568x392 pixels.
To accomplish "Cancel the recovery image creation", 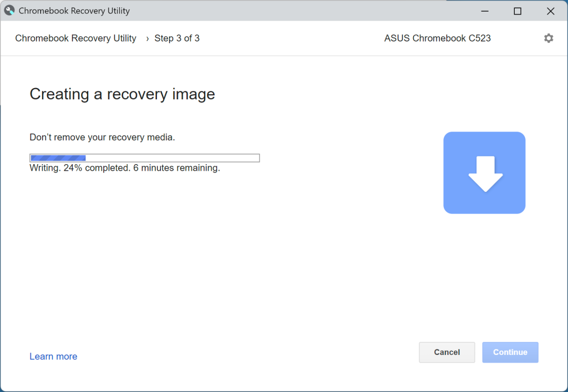I will pyautogui.click(x=447, y=352).
